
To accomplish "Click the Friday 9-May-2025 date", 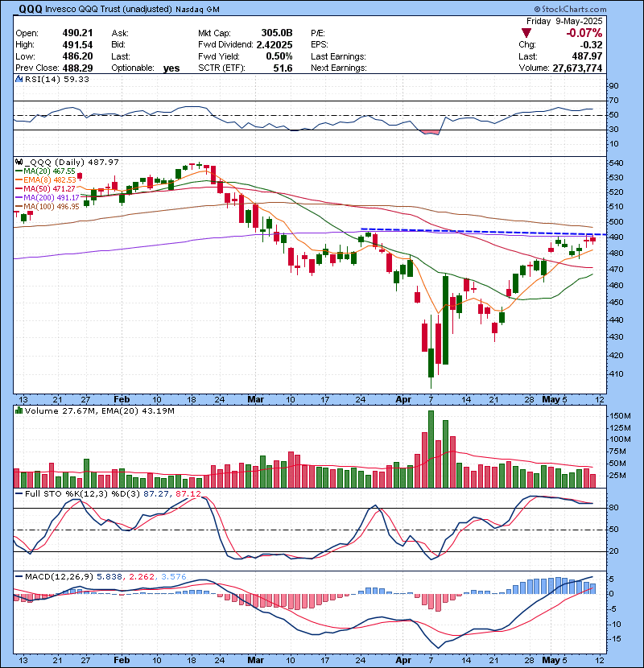I will pos(564,21).
